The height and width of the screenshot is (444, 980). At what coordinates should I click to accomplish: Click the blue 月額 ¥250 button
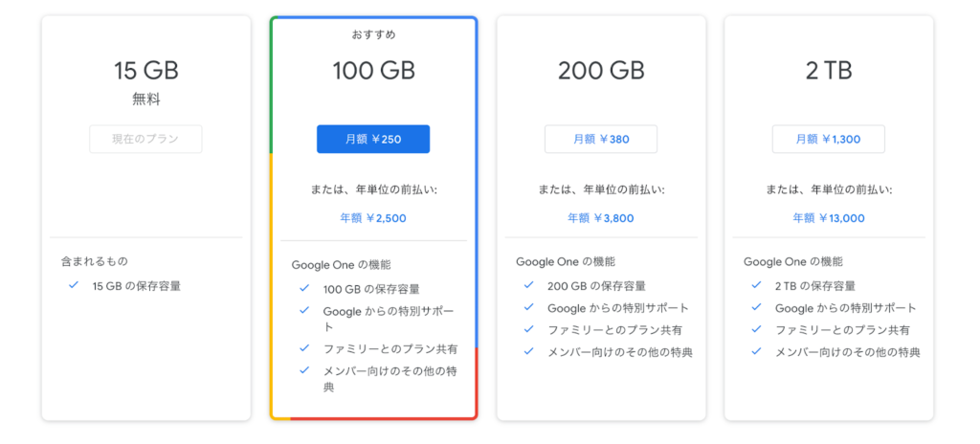373,139
